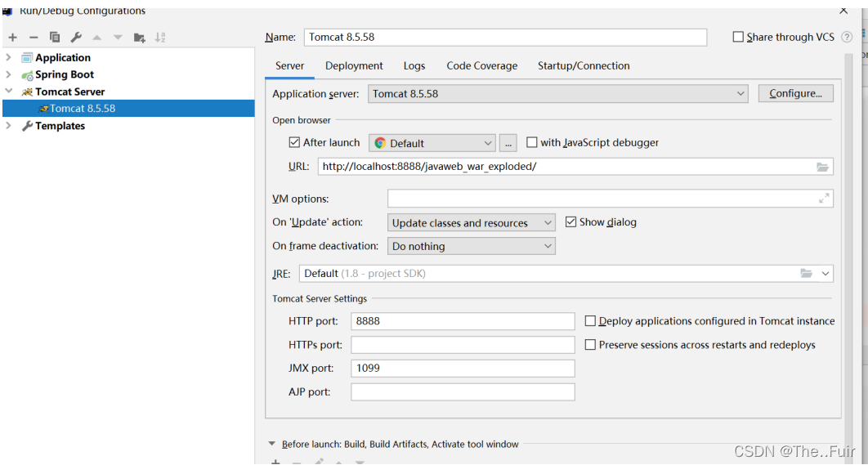Open browser Default dropdown
The width and height of the screenshot is (868, 465).
pos(432,143)
